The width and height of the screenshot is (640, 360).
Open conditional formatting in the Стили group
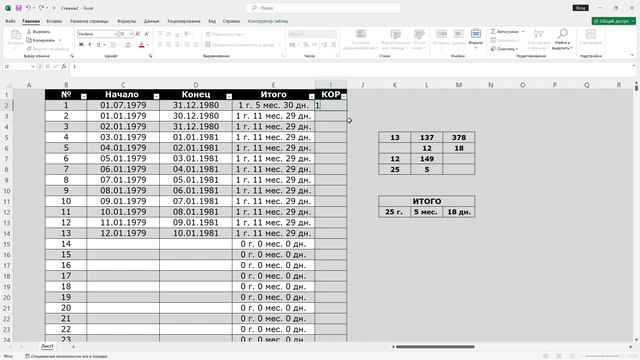(x=361, y=39)
